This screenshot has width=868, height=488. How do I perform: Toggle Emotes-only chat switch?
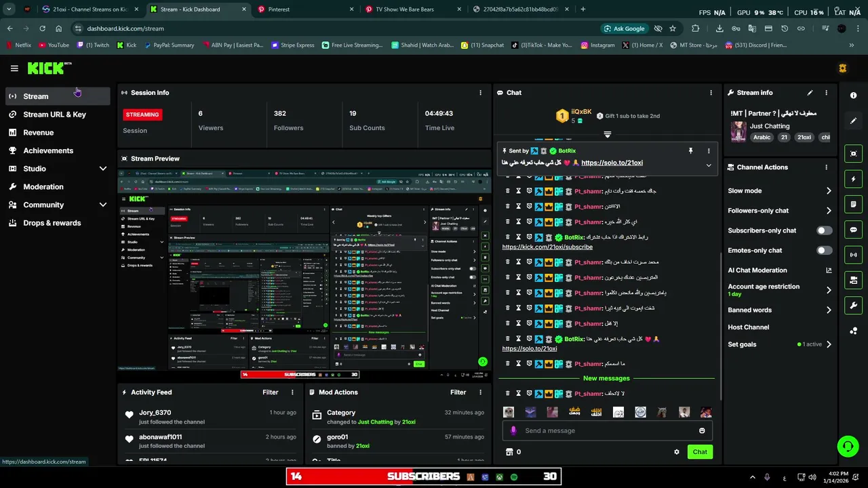(824, 251)
